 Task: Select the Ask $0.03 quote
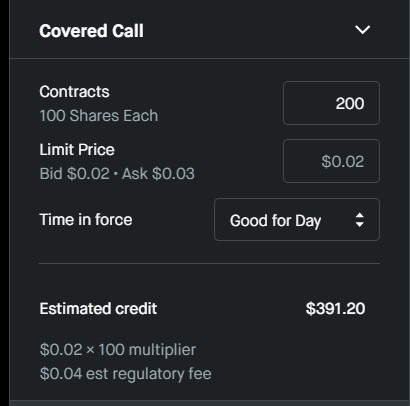tap(158, 174)
